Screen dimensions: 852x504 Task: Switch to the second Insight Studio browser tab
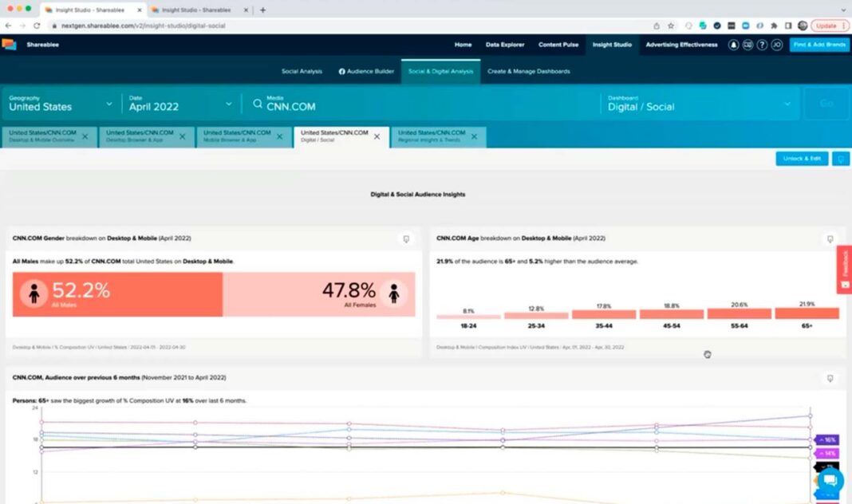196,10
